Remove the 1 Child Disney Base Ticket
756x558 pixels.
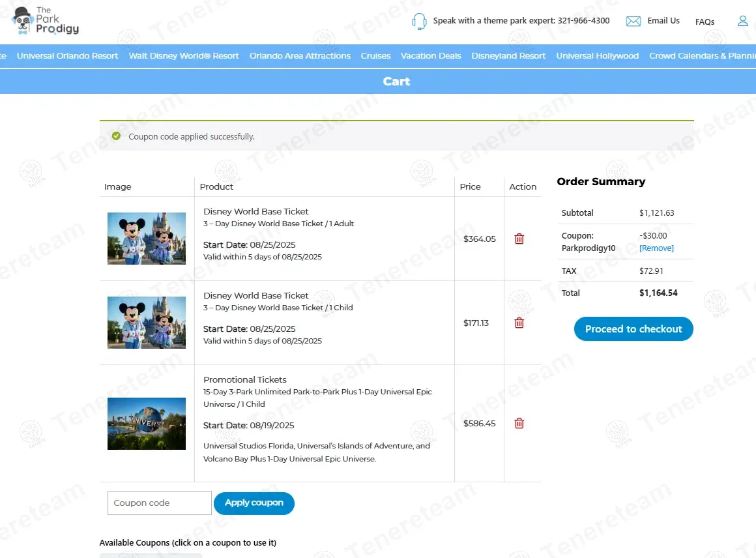519,323
